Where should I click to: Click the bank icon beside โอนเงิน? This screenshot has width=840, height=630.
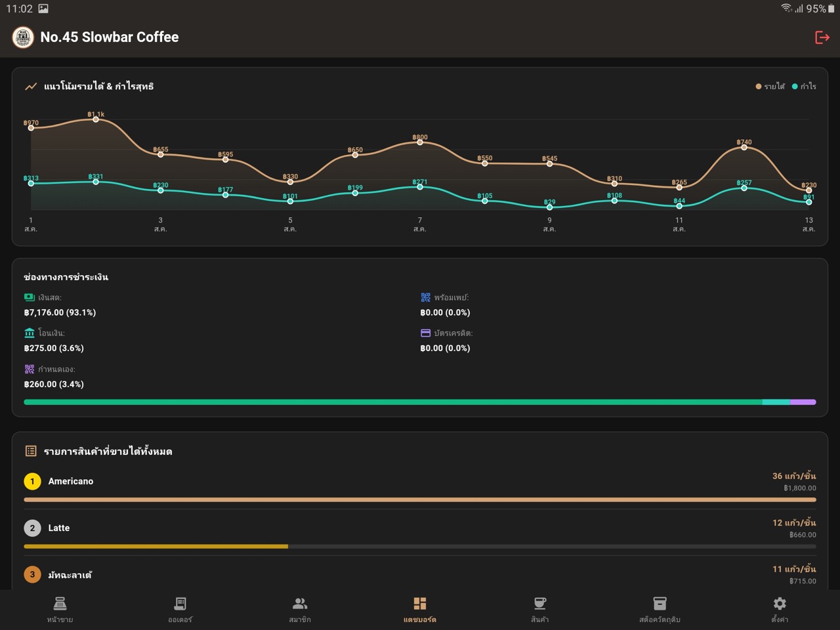pyautogui.click(x=30, y=333)
